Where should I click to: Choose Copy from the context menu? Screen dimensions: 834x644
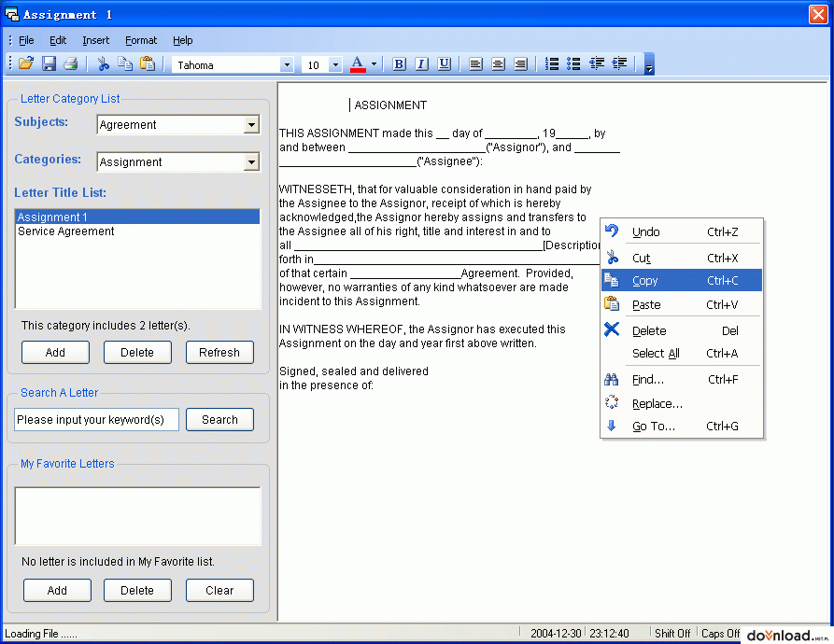682,281
